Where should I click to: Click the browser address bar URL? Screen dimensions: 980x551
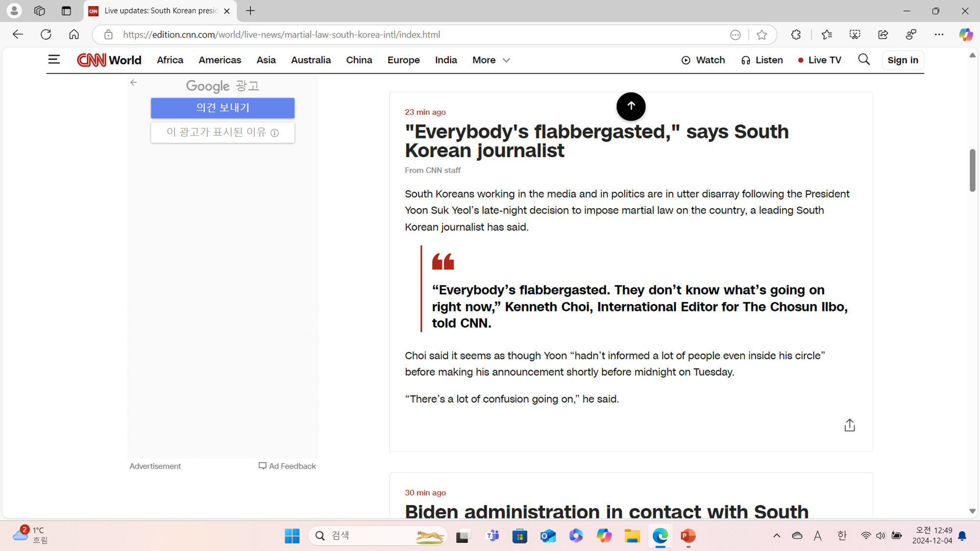tap(281, 35)
